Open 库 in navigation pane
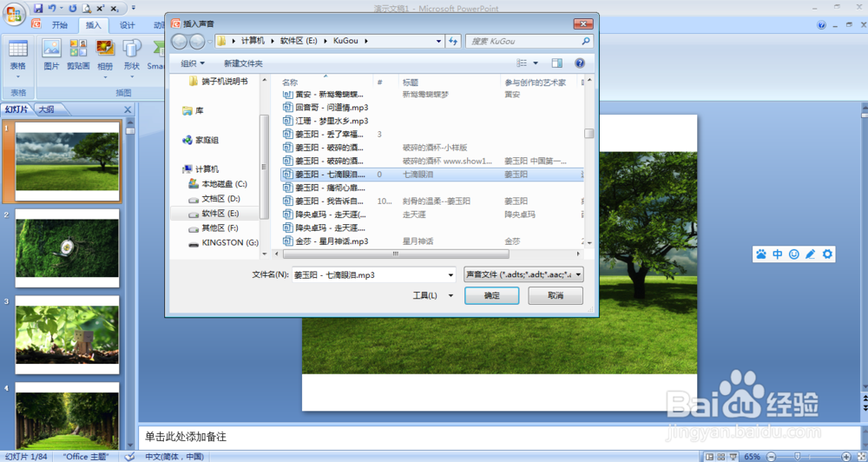Viewport: 868px width, 462px height. [193, 111]
